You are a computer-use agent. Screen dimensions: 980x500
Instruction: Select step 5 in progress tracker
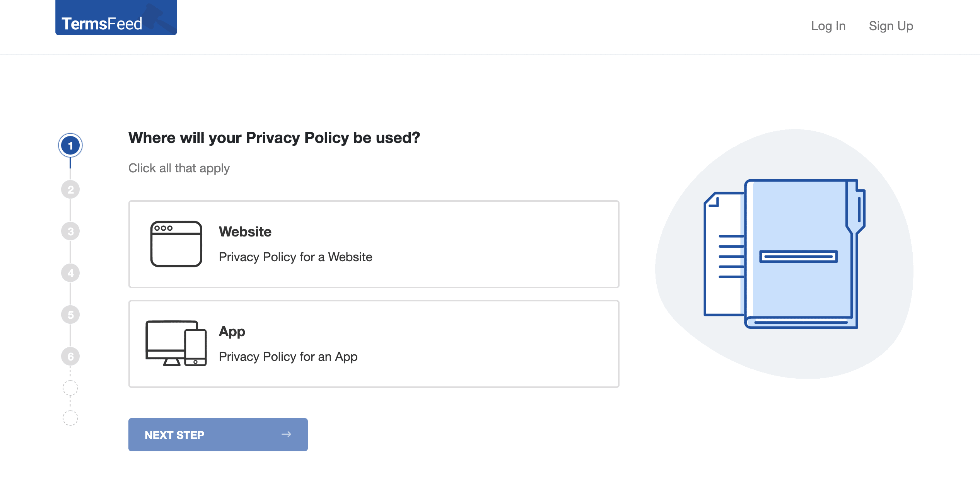(70, 315)
